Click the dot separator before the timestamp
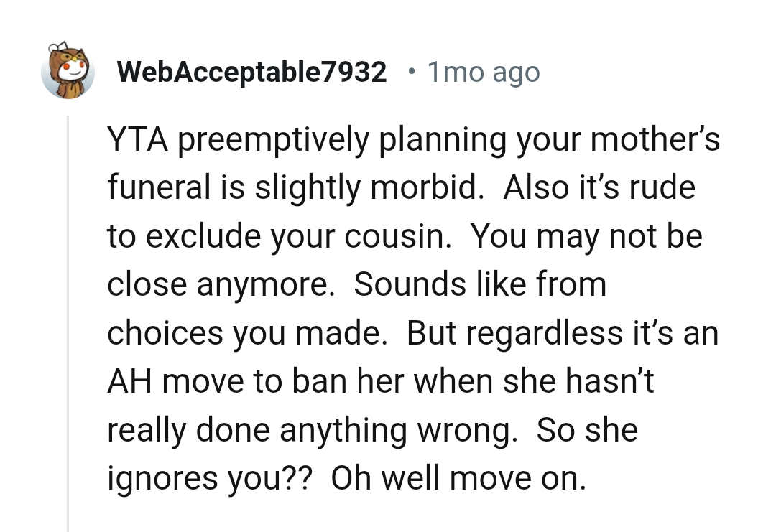Image resolution: width=776 pixels, height=532 pixels. point(410,72)
